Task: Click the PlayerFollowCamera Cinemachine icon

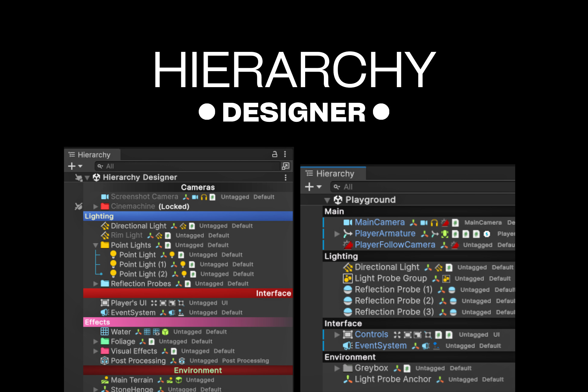Action: point(348,245)
